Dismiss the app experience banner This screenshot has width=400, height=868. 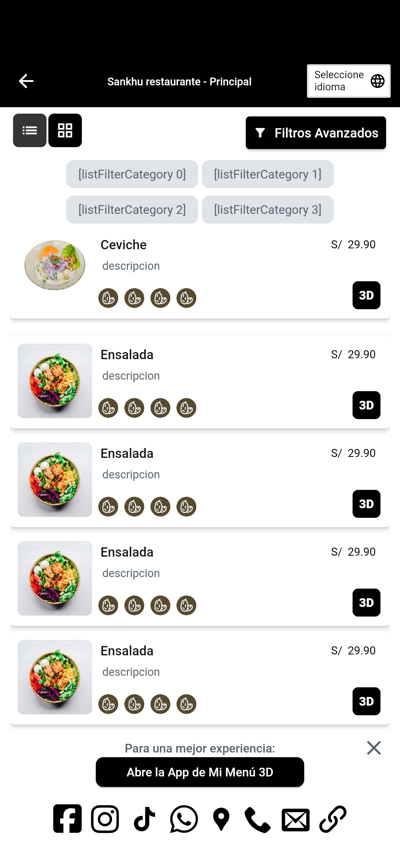coord(374,748)
